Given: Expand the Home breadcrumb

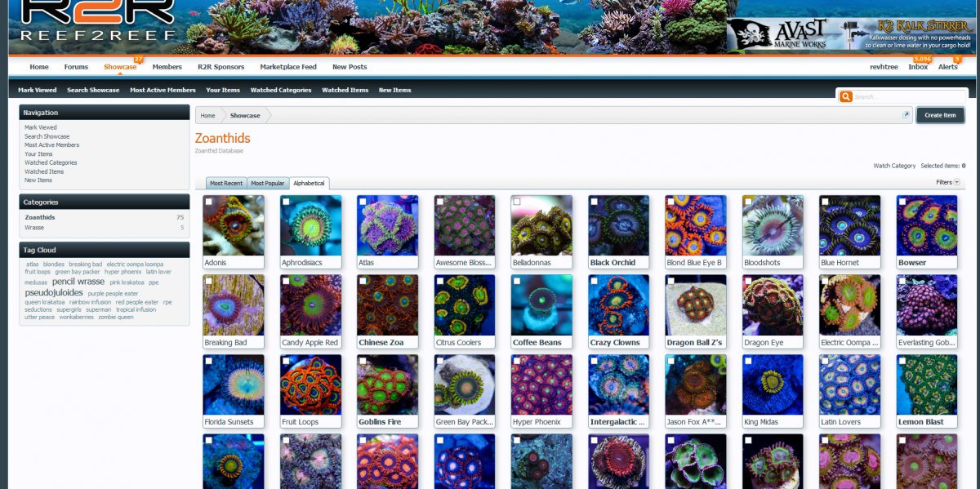Looking at the screenshot, I should pyautogui.click(x=208, y=116).
